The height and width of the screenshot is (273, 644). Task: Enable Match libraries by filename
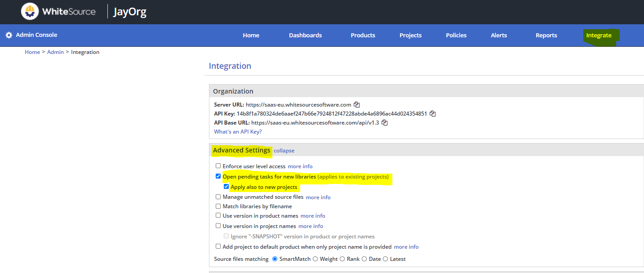pos(218,206)
